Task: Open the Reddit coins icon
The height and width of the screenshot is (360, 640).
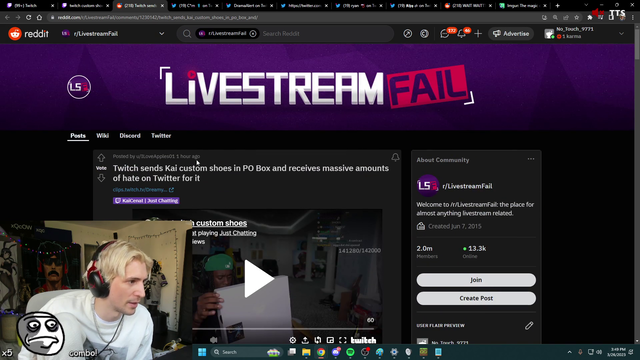Action: [424, 34]
